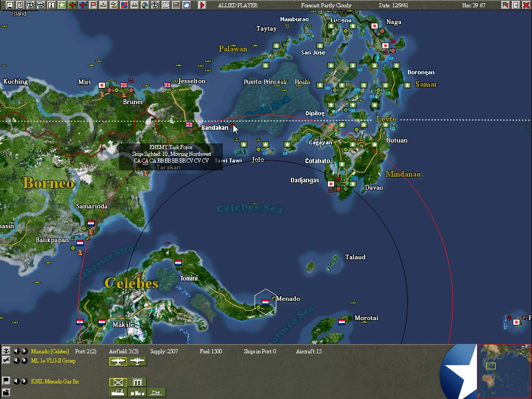
Task: Open the Manado [Celebes] base link
Action: pyautogui.click(x=50, y=351)
